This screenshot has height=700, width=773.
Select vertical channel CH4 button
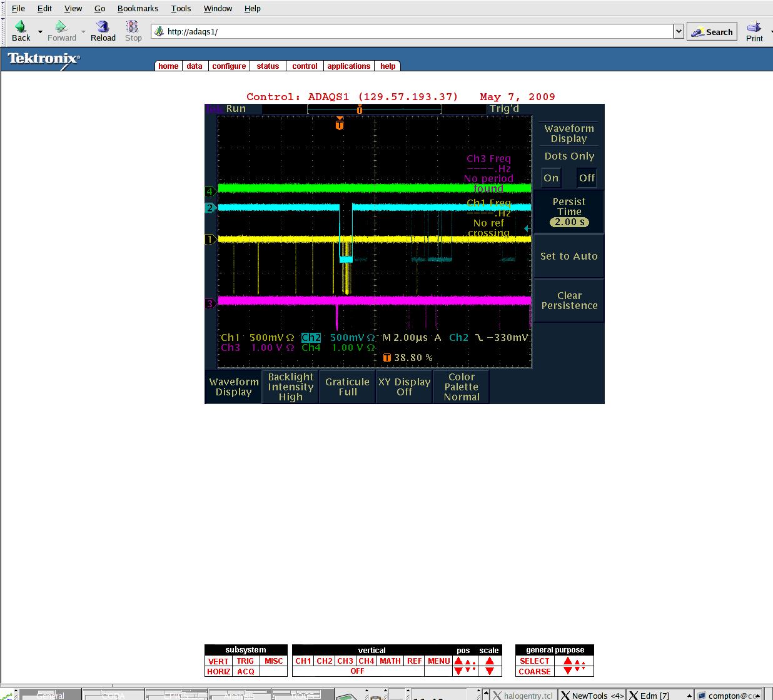coord(366,661)
